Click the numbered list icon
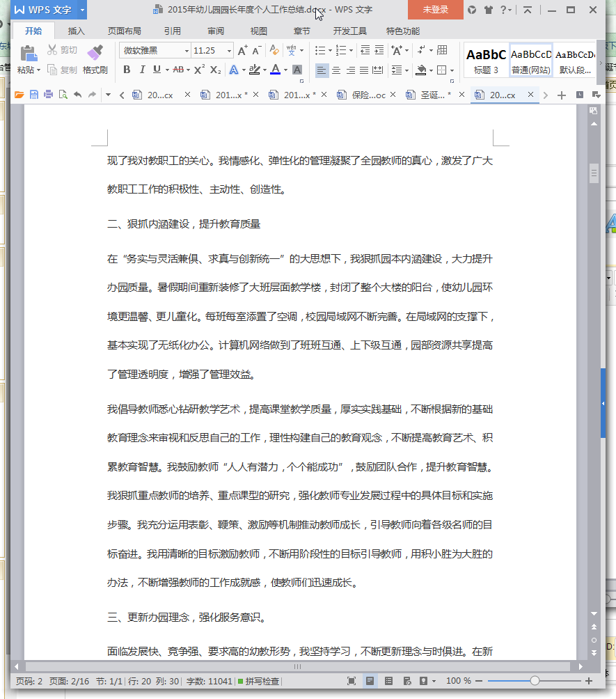Viewport: 616px width, 699px height. pyautogui.click(x=341, y=50)
